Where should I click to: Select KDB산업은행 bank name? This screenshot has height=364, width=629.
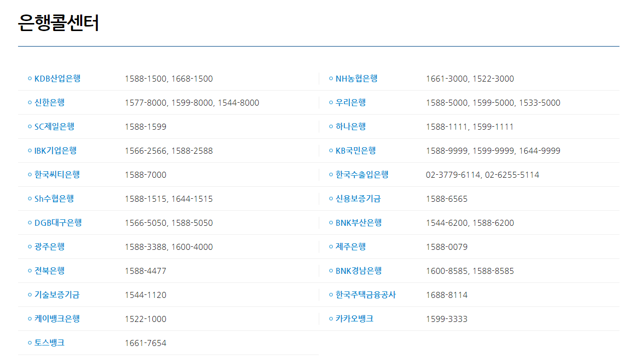[57, 79]
